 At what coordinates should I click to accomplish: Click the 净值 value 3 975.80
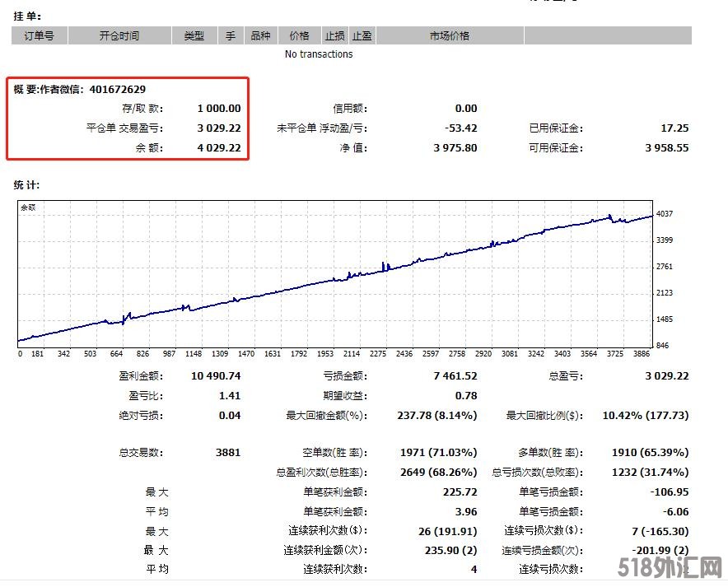[x=455, y=148]
